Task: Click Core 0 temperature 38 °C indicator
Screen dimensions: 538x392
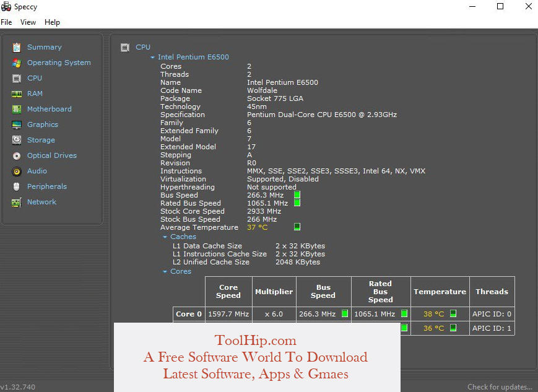Action: tap(453, 313)
